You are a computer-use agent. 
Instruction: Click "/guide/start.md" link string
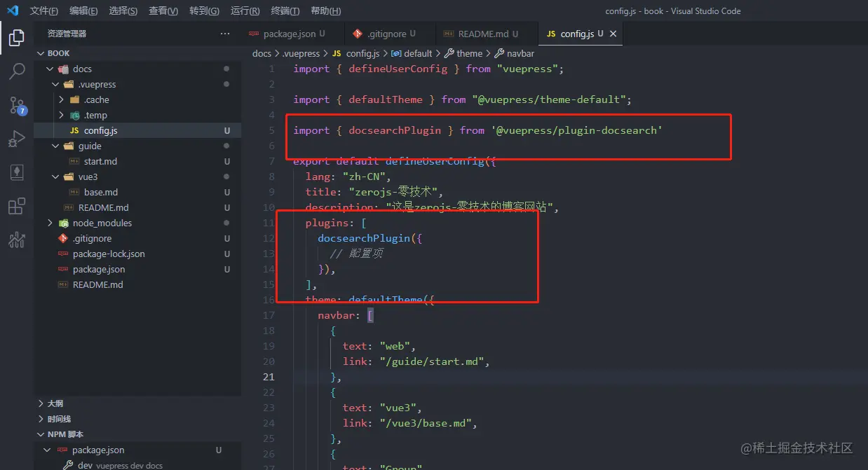434,361
